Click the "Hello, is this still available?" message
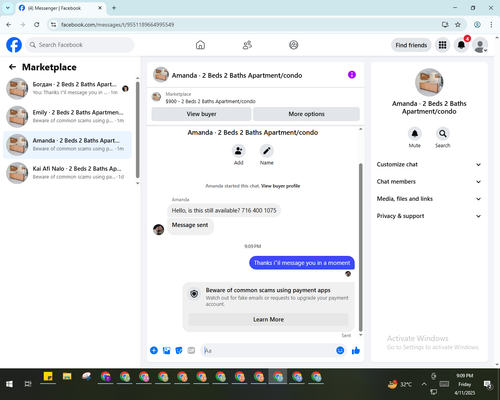 coord(224,210)
